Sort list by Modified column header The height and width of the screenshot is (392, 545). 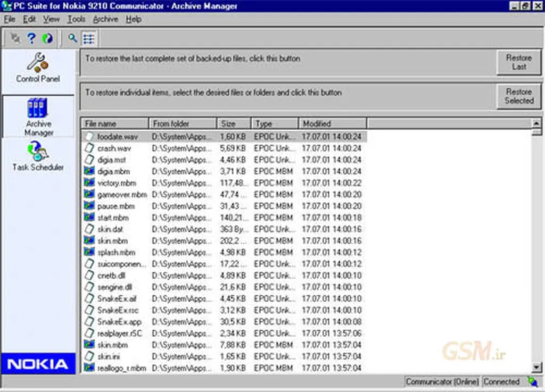(x=332, y=123)
